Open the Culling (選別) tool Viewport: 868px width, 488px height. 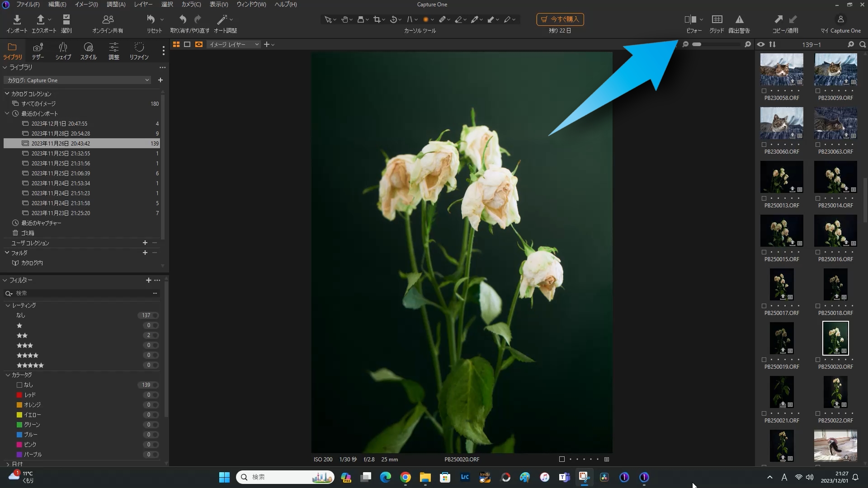[66, 19]
